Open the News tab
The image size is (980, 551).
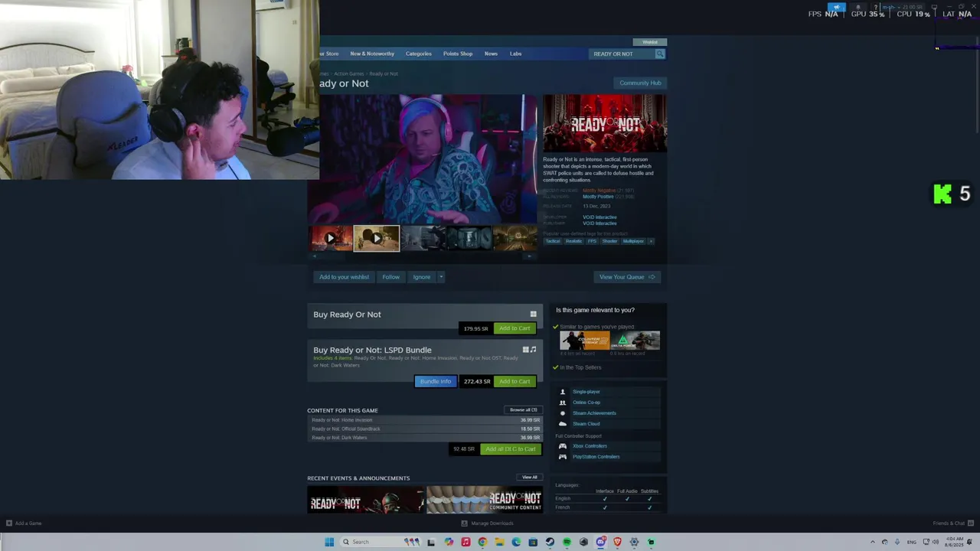(x=491, y=54)
